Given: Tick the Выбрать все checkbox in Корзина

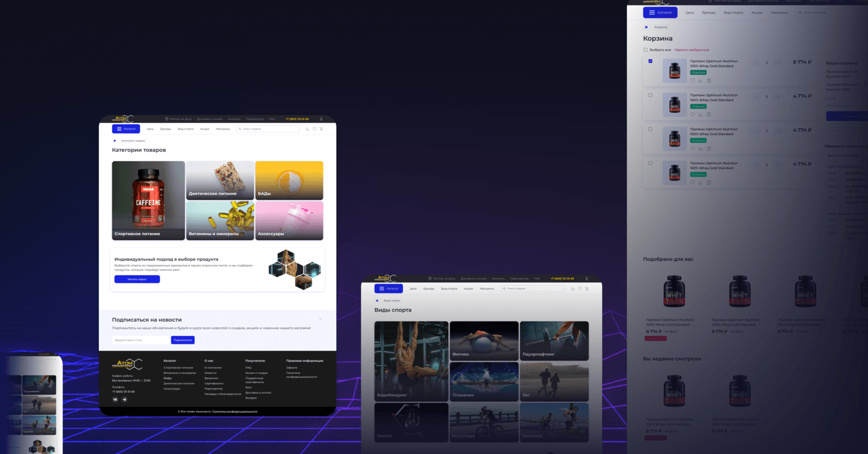Looking at the screenshot, I should click(645, 50).
